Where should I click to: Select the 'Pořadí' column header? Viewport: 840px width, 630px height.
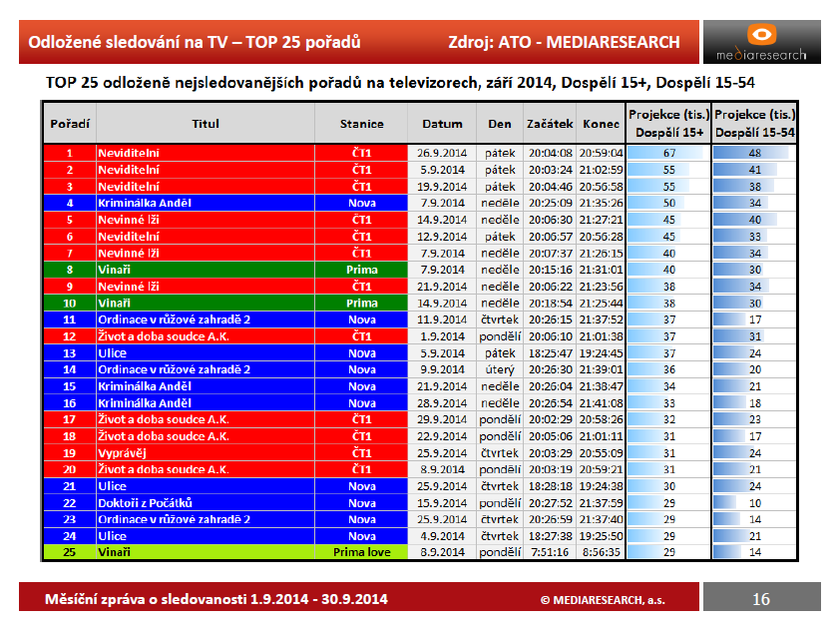(x=70, y=124)
